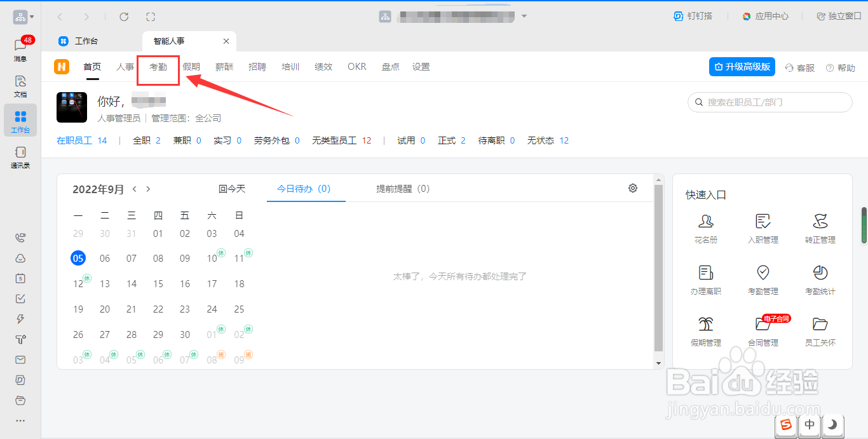
Task: Switch input language via the 中 toggle
Action: coord(810,425)
